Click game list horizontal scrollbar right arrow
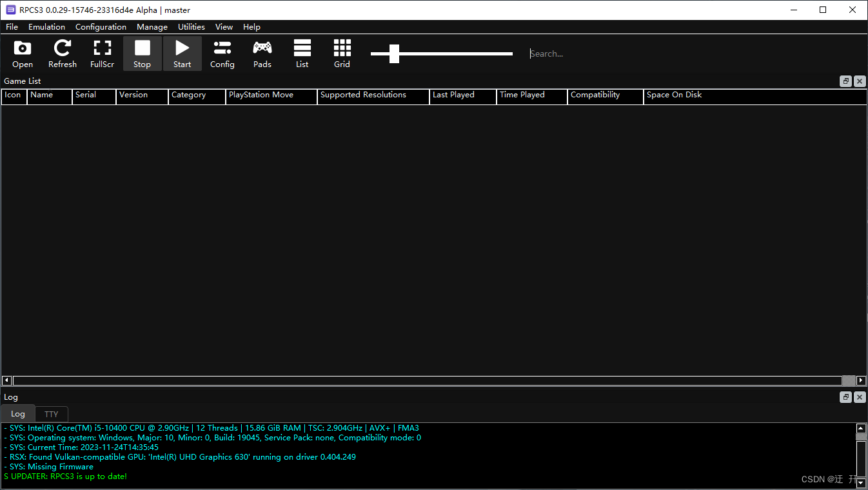Screen dimensions: 868x490 [x=861, y=380]
